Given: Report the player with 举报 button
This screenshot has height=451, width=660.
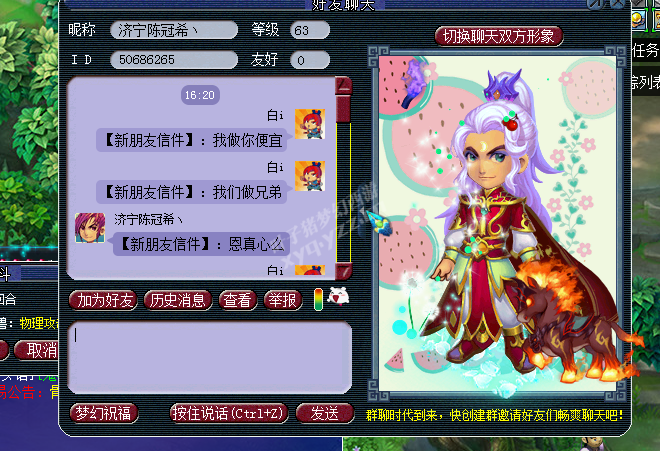Looking at the screenshot, I should 283,300.
